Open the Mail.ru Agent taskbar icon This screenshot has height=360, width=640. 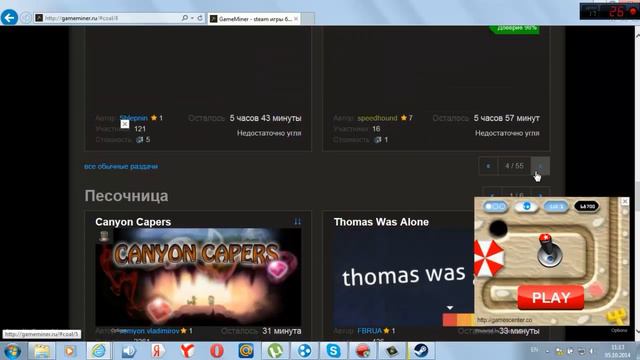pyautogui.click(x=246, y=351)
